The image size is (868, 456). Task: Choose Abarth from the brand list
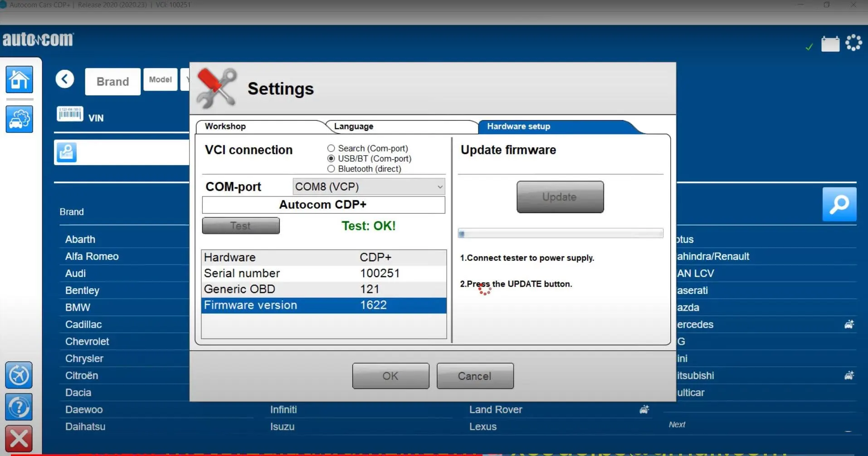[80, 239]
